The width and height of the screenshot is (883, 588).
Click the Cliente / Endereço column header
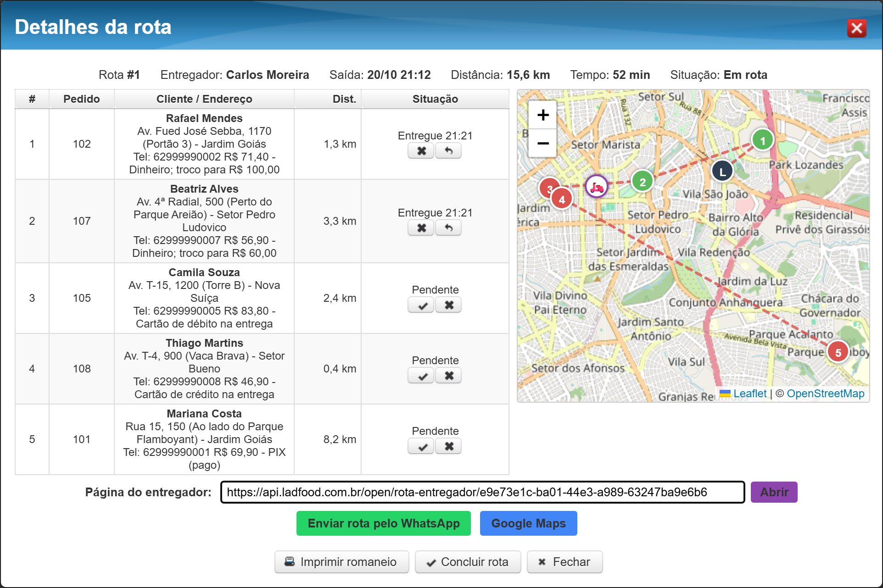pos(204,99)
